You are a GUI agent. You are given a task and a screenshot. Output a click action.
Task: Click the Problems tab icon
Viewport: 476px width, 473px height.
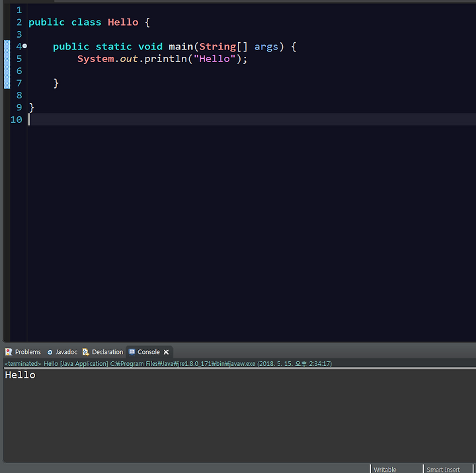pos(9,352)
